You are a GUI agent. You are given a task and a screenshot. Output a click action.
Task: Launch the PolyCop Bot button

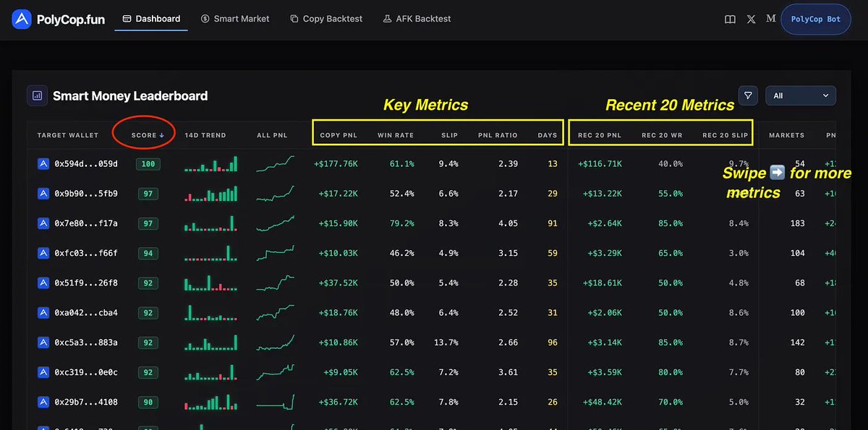coord(816,20)
